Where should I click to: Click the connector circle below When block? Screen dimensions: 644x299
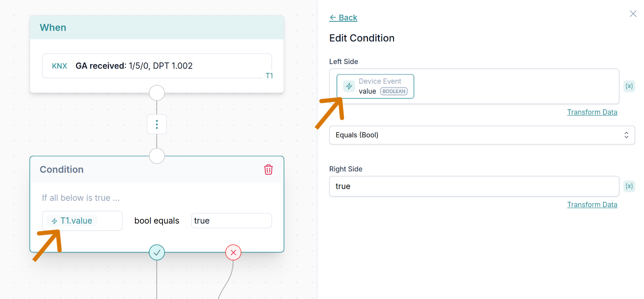(157, 93)
